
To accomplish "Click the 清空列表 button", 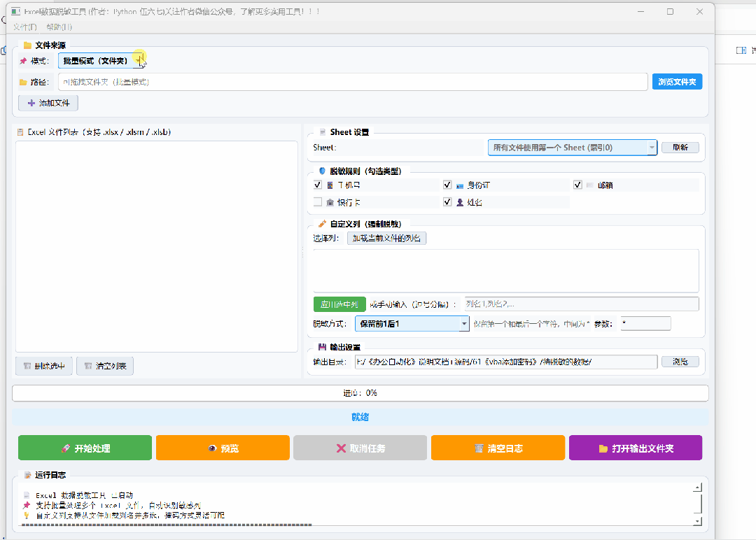I will pos(105,366).
